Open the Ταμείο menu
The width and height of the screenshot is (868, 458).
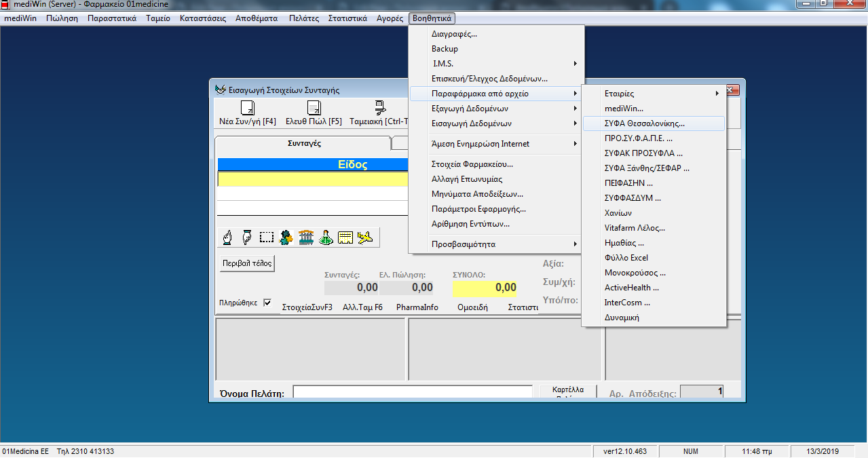tap(158, 18)
